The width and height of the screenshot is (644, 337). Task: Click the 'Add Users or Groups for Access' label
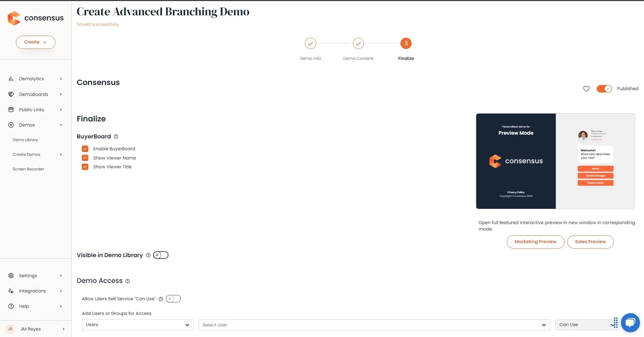[x=117, y=313]
